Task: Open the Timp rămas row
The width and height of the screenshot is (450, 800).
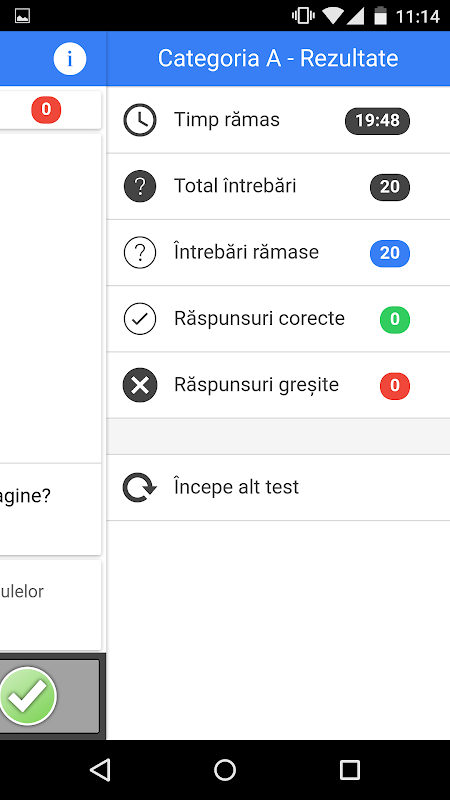Action: point(278,120)
